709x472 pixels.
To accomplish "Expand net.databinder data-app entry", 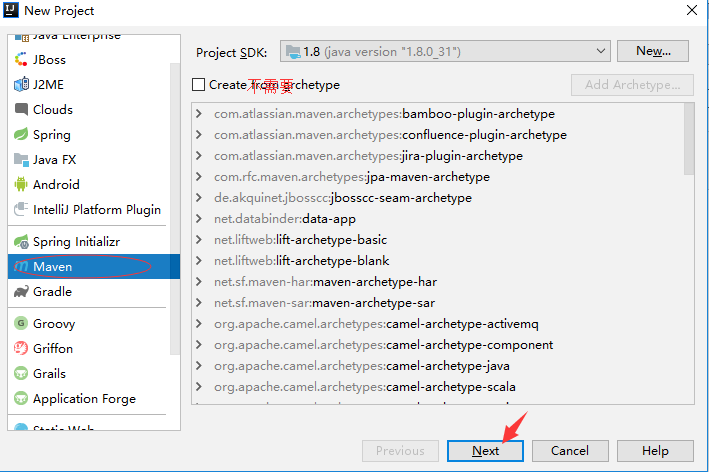I will point(199,219).
